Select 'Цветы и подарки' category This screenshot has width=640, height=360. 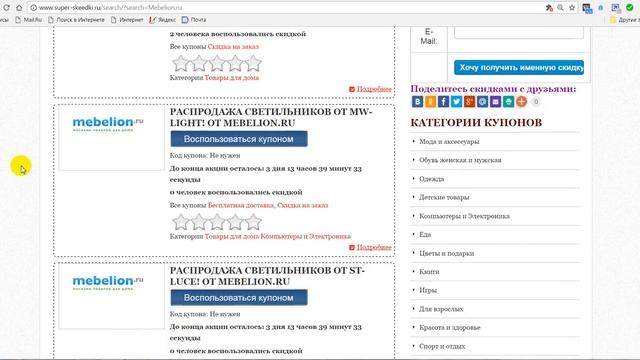[447, 253]
